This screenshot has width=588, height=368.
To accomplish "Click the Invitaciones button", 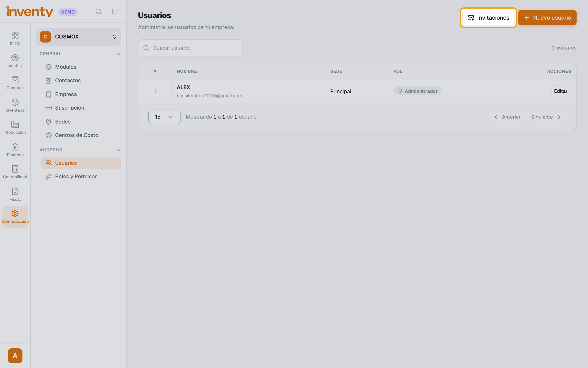I will pyautogui.click(x=488, y=18).
